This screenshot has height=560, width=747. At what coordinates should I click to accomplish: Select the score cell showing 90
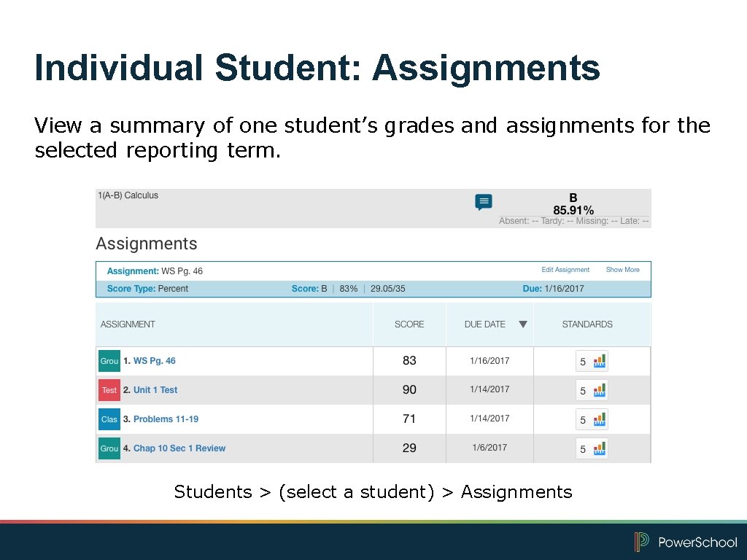click(409, 389)
